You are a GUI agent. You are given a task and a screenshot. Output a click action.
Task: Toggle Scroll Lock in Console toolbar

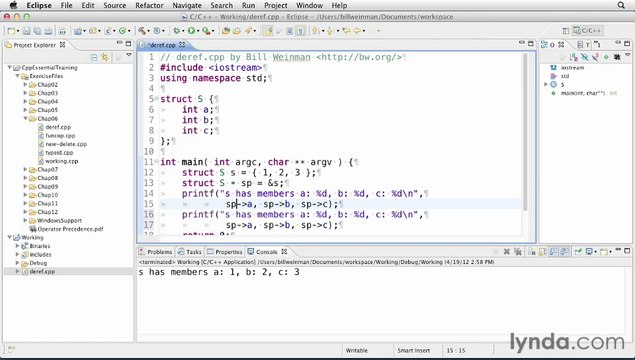(542, 252)
